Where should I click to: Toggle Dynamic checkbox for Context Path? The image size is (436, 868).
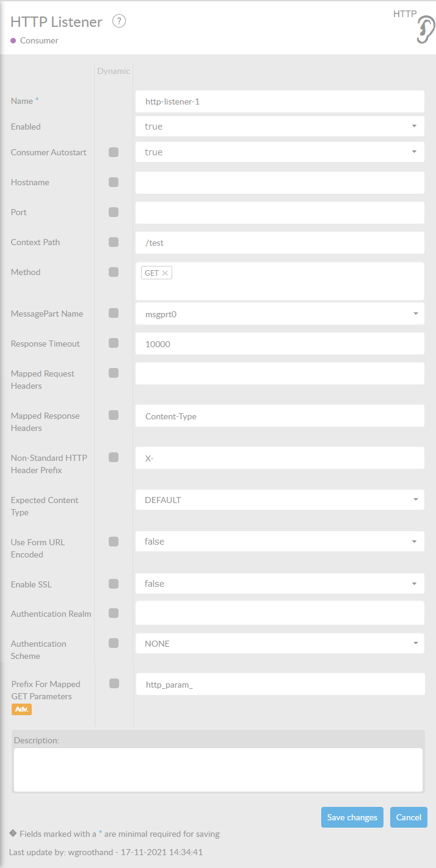114,242
